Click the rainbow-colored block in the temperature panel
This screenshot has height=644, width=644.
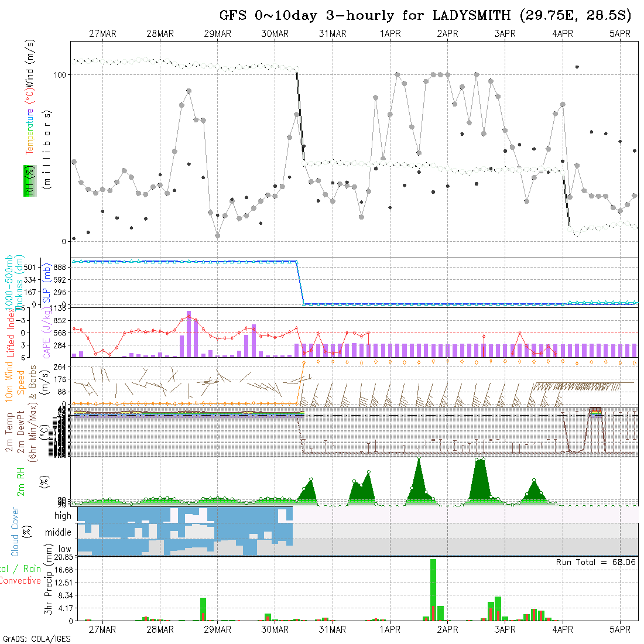coord(595,412)
